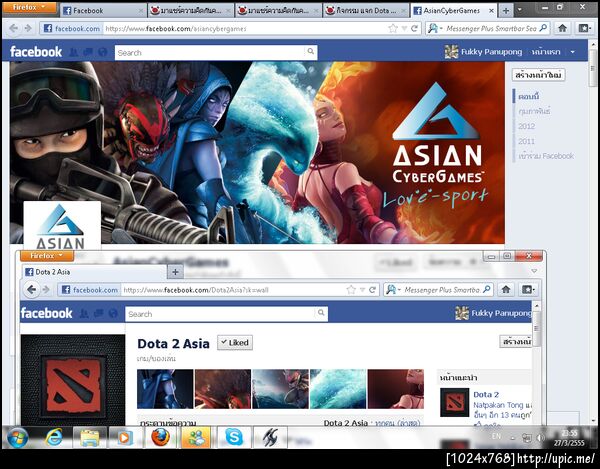600x469 pixels.
Task: Click the Dota2Asia URL address field
Action: pyautogui.click(x=232, y=290)
